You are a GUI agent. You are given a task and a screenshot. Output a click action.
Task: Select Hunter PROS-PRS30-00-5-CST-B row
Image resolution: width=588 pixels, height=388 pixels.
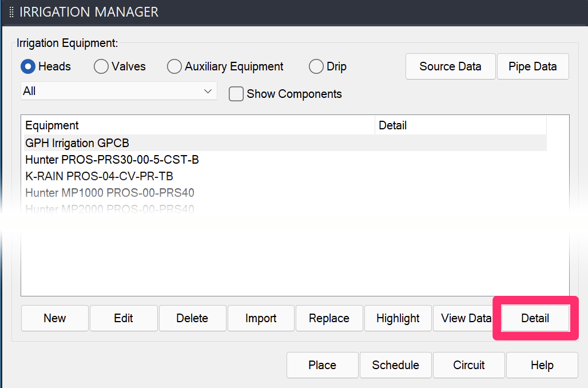(285, 160)
